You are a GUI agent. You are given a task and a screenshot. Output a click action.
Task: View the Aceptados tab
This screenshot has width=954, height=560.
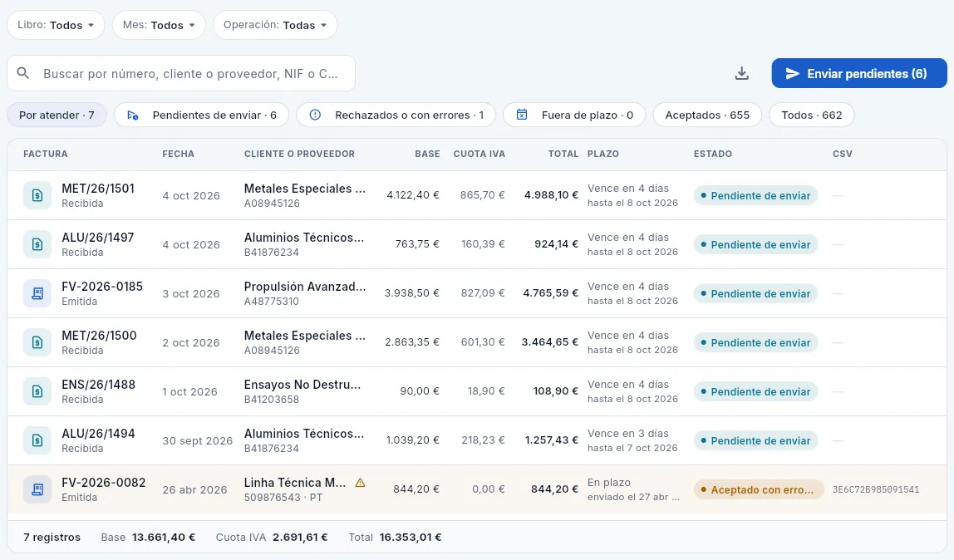pyautogui.click(x=707, y=115)
